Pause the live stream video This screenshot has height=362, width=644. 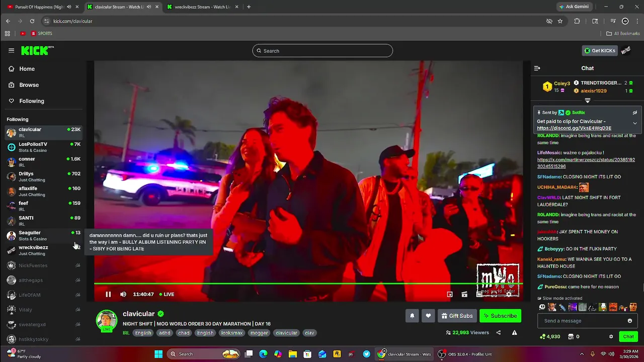108,294
